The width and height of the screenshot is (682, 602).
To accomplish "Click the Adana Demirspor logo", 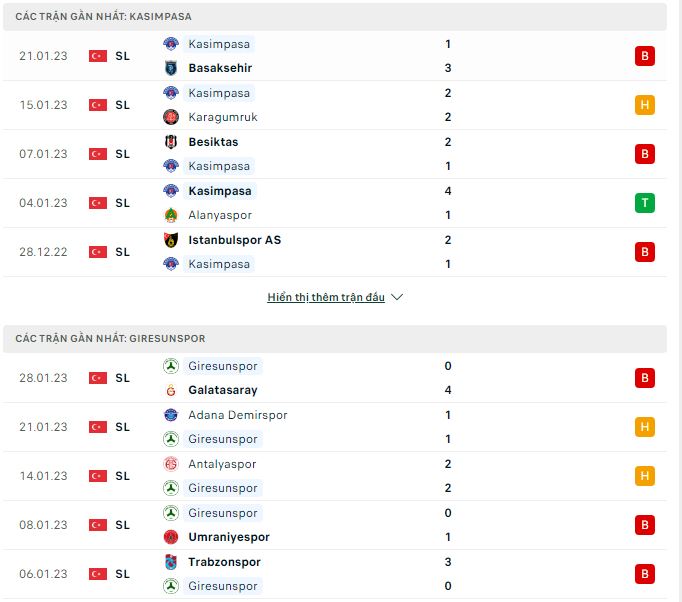I will point(171,415).
